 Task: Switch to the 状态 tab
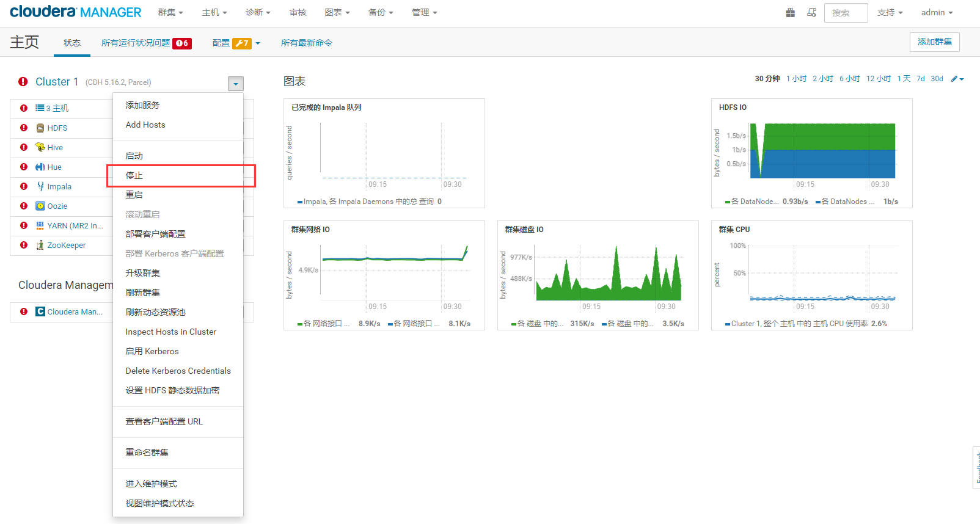tap(72, 43)
